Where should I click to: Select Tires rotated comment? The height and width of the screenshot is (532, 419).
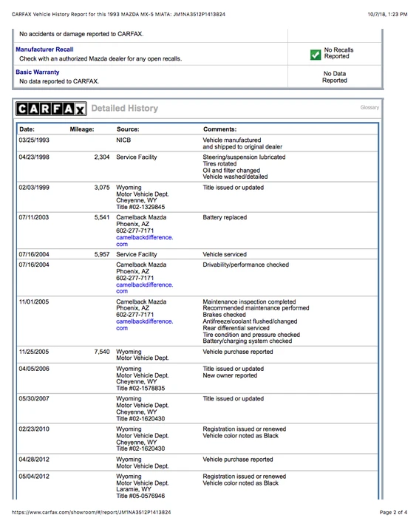point(219,164)
